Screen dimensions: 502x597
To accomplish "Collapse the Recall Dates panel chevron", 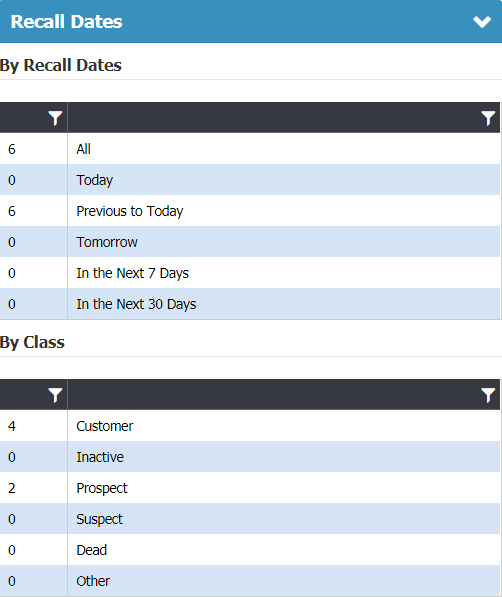I will (482, 22).
